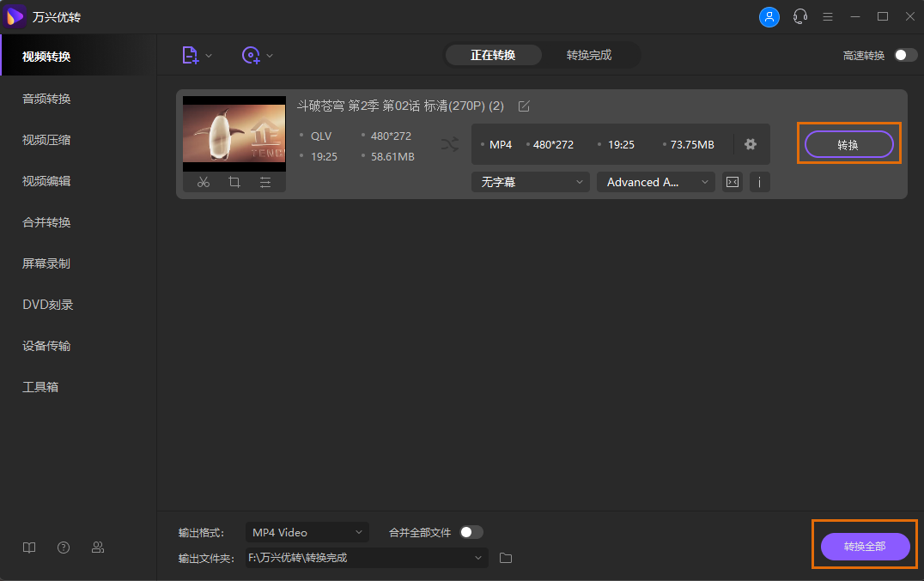Viewport: 924px width, 581px height.
Task: Click the 转换全部 button
Action: click(864, 546)
